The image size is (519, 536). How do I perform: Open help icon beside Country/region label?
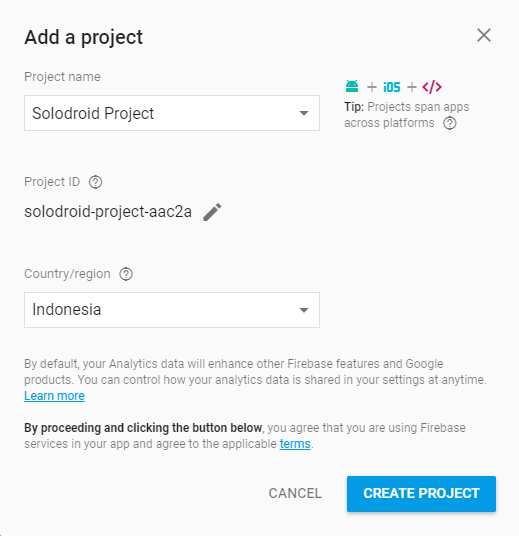[126, 274]
